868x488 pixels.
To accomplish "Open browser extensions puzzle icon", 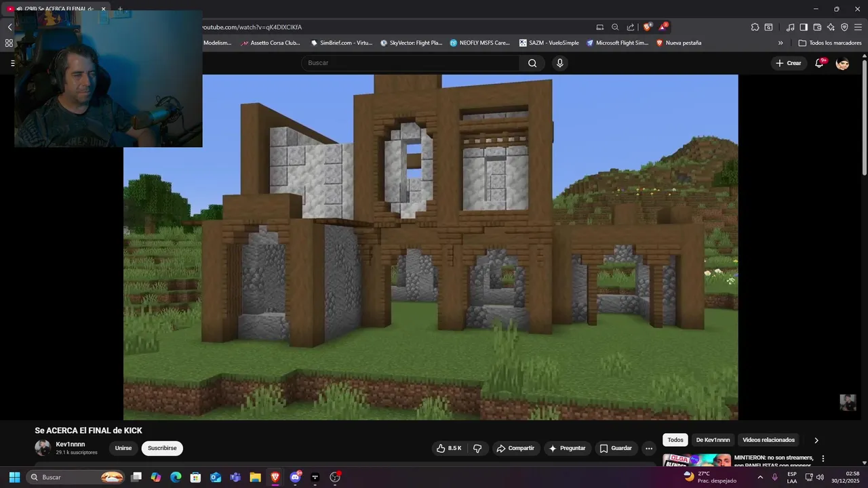I will coord(755,27).
